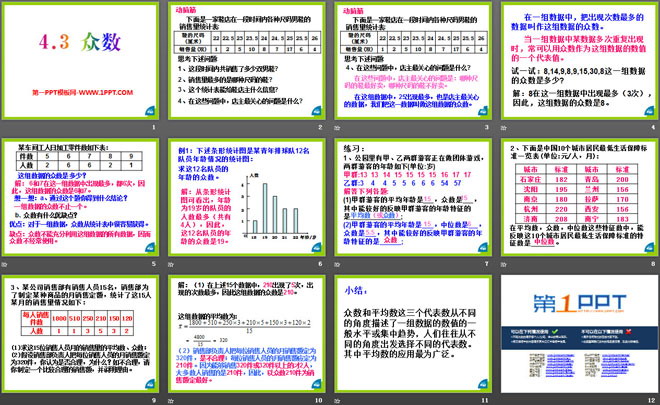Click the slide number 1 label
The width and height of the screenshot is (660, 405).
coord(154,127)
